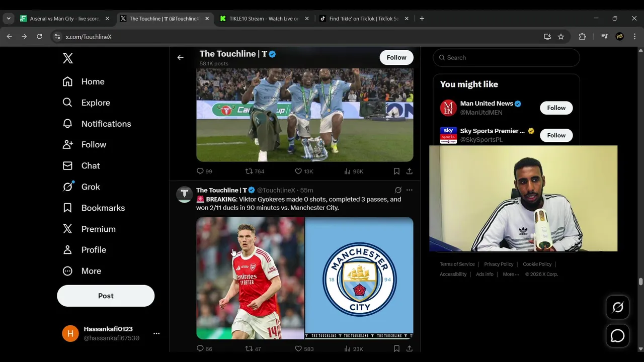Follow The Touchline from the header

coord(396,57)
